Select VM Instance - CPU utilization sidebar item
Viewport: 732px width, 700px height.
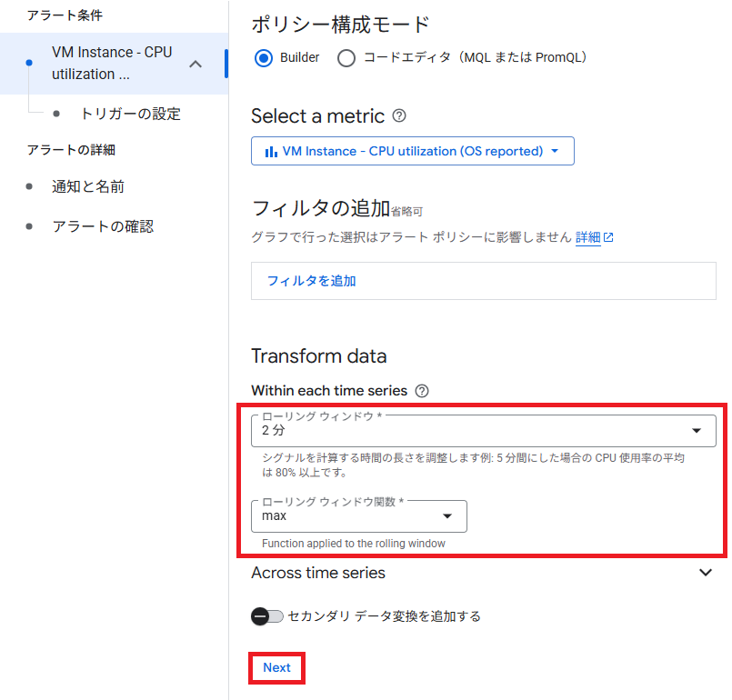click(111, 64)
